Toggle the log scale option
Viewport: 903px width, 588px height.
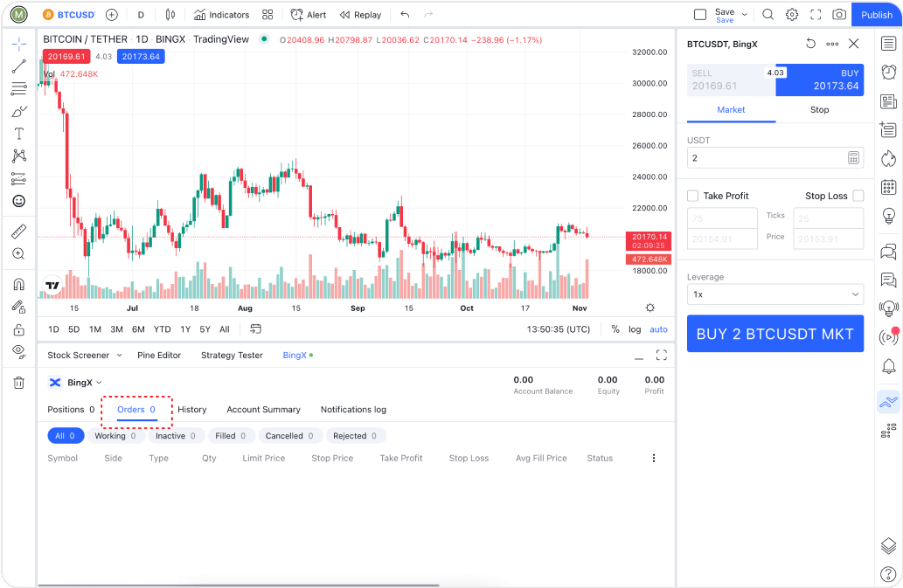click(635, 329)
